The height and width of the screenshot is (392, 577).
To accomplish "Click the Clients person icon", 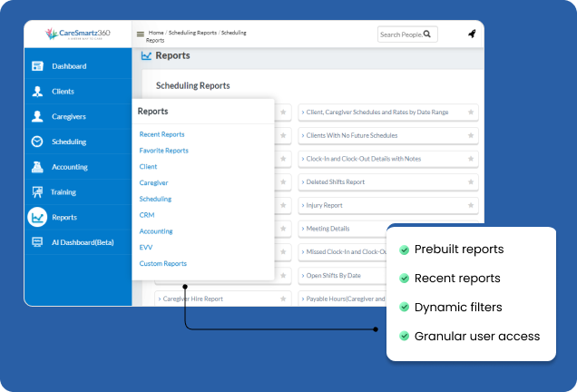I will (x=37, y=92).
